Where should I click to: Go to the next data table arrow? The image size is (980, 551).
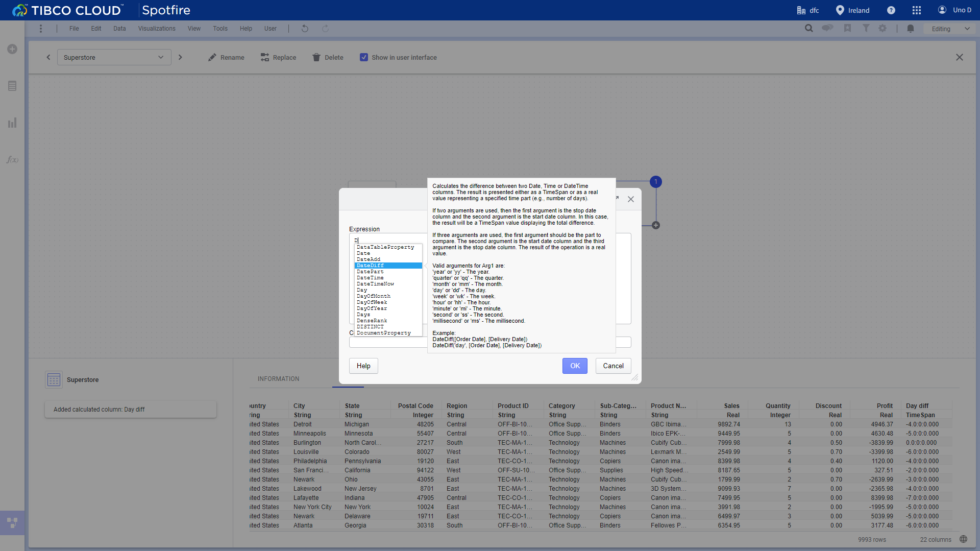(180, 57)
